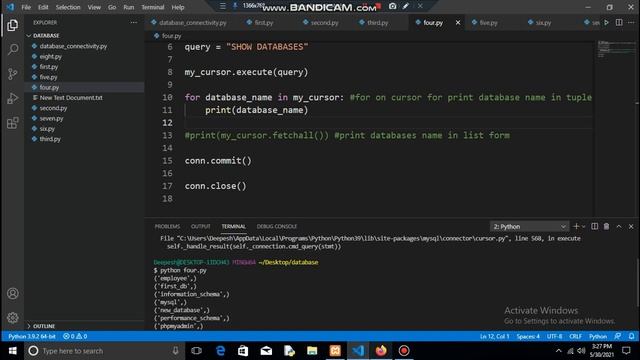Collapse the DATABASE folder section
The height and width of the screenshot is (360, 640).
(46, 36)
